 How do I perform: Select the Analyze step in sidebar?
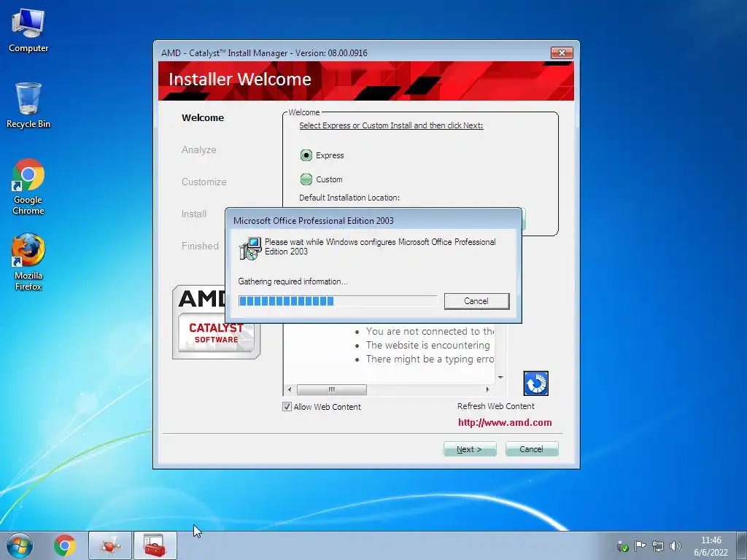click(x=198, y=149)
